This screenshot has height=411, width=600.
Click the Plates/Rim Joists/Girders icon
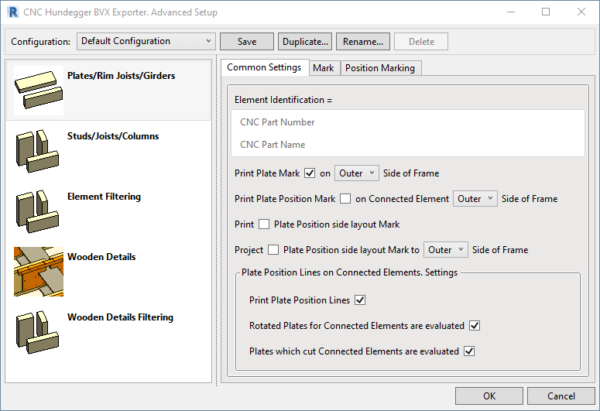point(39,90)
